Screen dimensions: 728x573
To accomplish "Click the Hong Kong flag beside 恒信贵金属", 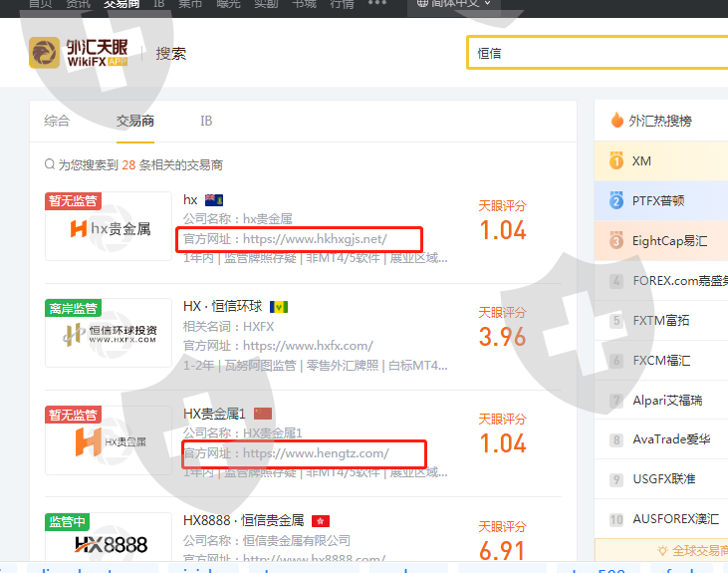I will 321,521.
